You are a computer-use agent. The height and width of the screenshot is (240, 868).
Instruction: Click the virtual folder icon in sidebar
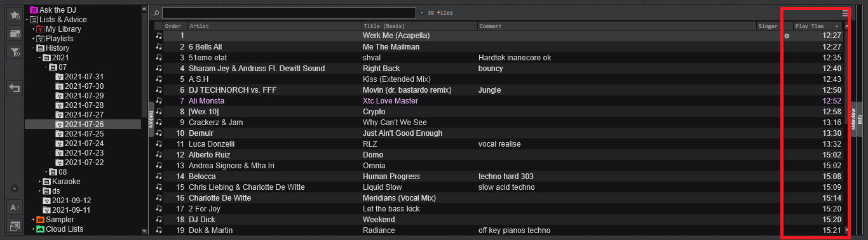[x=14, y=33]
